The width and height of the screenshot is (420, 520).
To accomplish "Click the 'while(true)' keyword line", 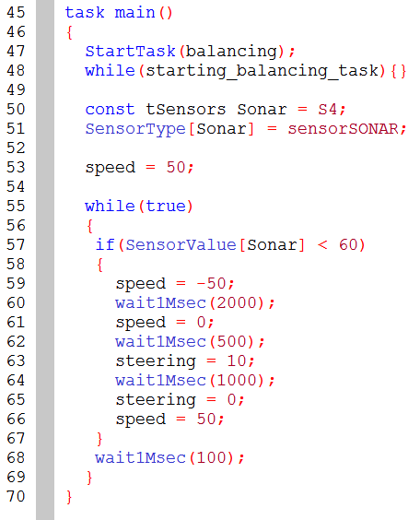I will 139,207.
